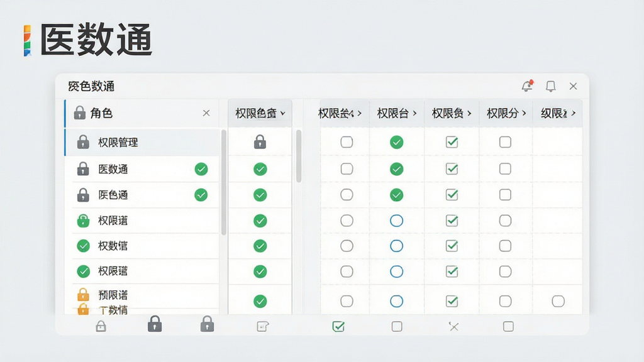Viewport: 644px width, 362px height.
Task: Toggle 权限负 checkbox in 医数通 row
Action: pos(452,168)
